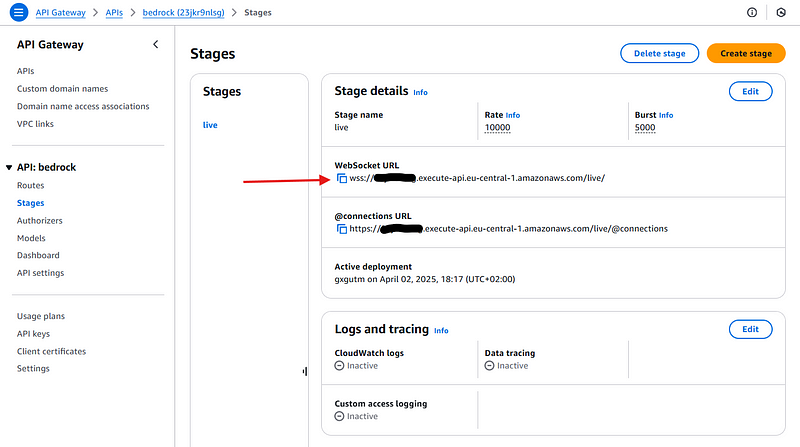Open Settings in sidebar

pos(33,368)
